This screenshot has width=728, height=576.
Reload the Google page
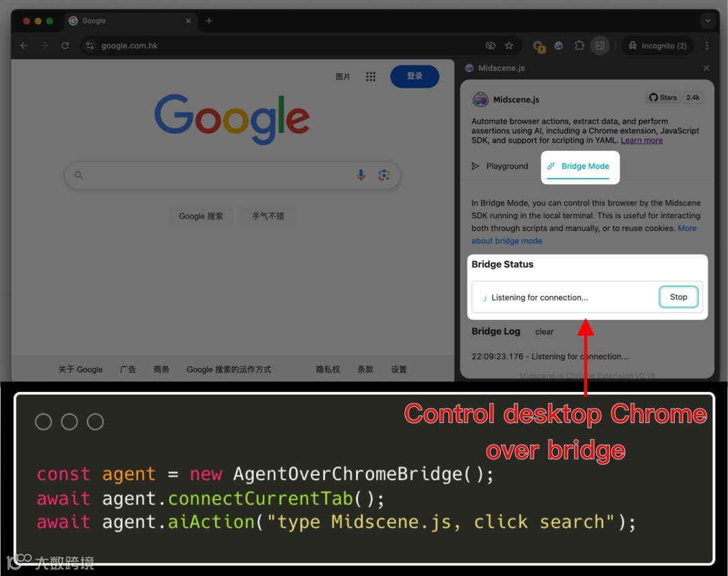tap(65, 46)
